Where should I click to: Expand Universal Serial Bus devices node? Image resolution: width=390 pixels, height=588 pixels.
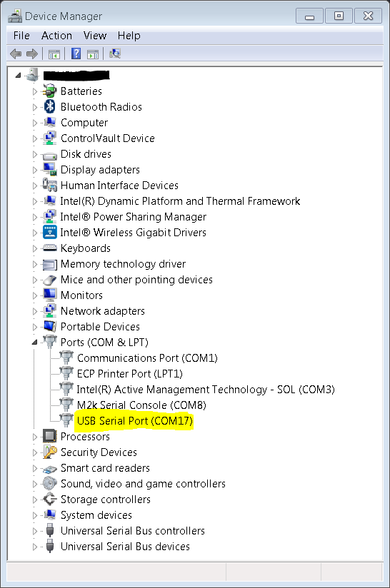tap(34, 547)
